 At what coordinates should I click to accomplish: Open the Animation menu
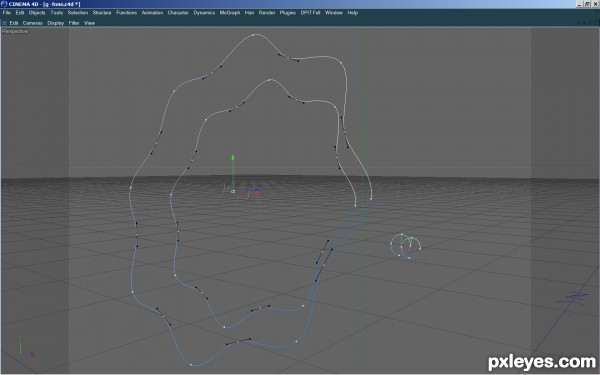tap(152, 13)
